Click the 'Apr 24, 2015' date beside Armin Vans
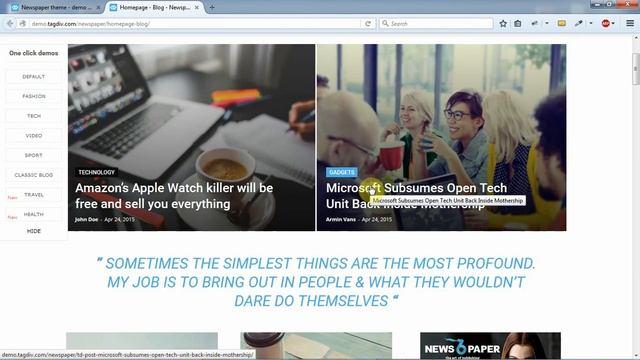Viewport: 640px width, 360px height. click(x=377, y=220)
